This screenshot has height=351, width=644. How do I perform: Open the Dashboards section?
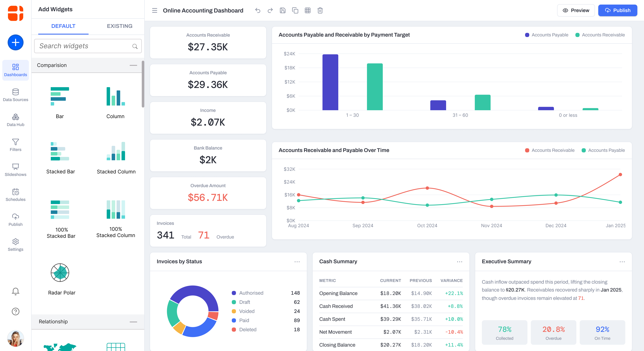coord(16,70)
